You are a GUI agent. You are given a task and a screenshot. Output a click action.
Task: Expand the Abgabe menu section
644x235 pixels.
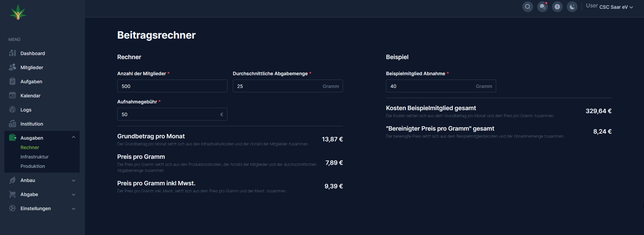click(74, 194)
